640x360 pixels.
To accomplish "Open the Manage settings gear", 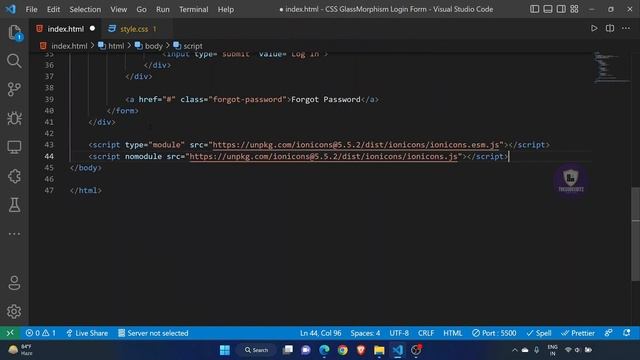I will (x=14, y=311).
